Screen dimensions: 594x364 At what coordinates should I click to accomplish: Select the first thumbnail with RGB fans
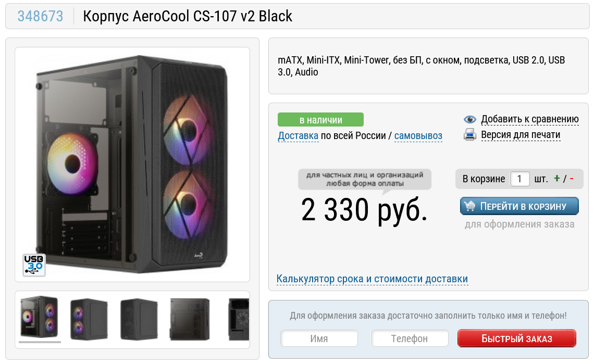tap(40, 317)
